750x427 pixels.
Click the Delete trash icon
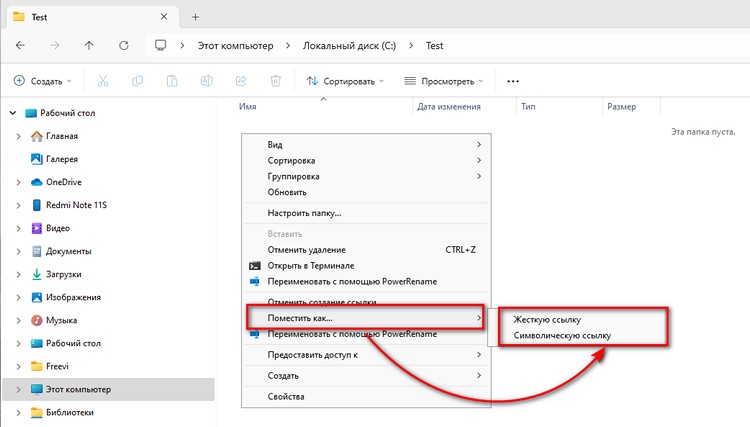point(276,81)
